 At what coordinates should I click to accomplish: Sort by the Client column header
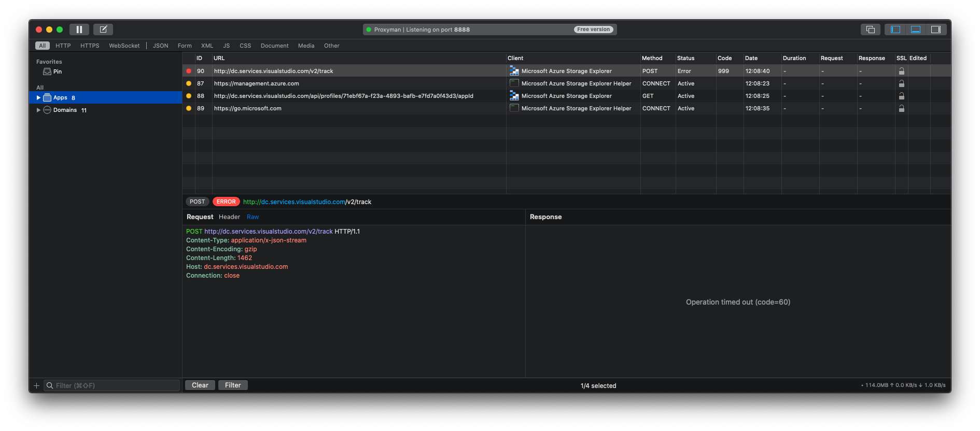[x=573, y=58]
